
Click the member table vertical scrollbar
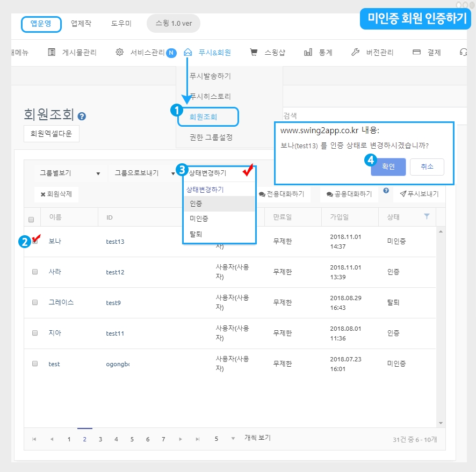pos(441,322)
